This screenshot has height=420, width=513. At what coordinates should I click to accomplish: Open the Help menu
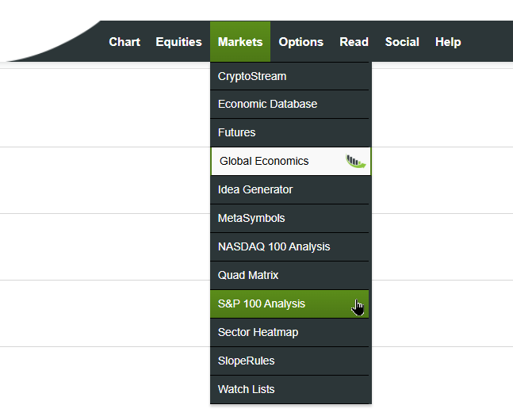coord(448,42)
